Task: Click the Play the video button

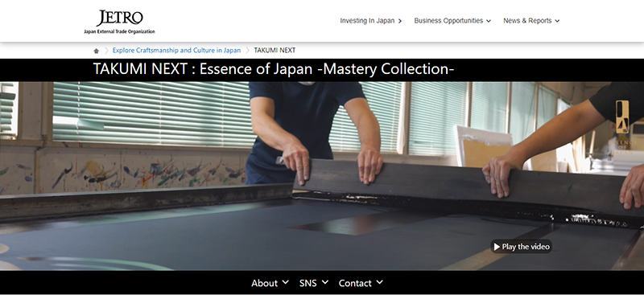Action: 521,247
